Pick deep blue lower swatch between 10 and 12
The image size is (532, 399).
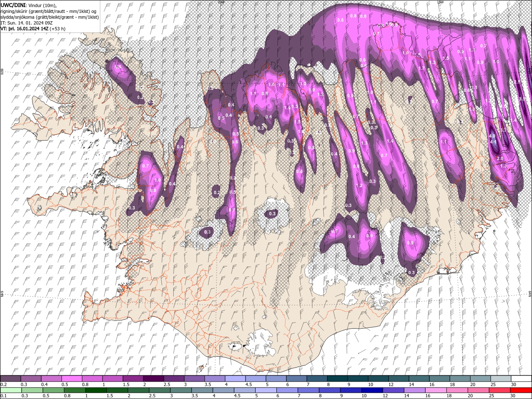point(372,390)
